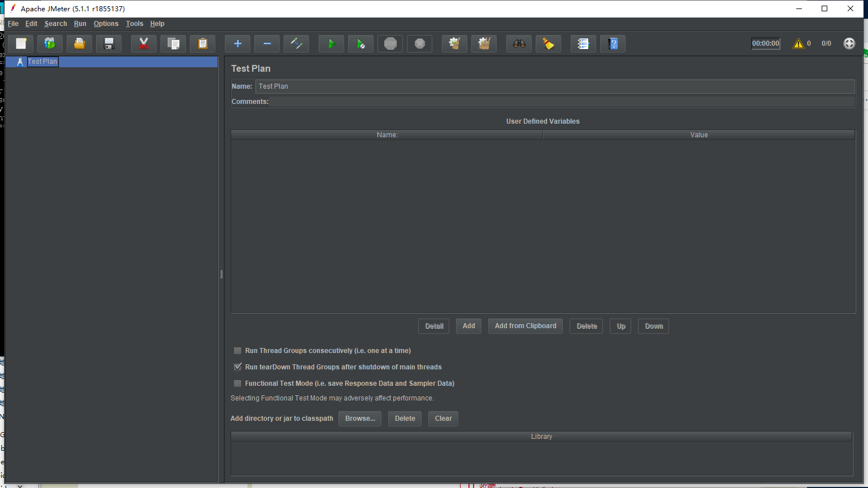868x488 pixels.
Task: Click Add from Clipboard button
Action: [526, 326]
